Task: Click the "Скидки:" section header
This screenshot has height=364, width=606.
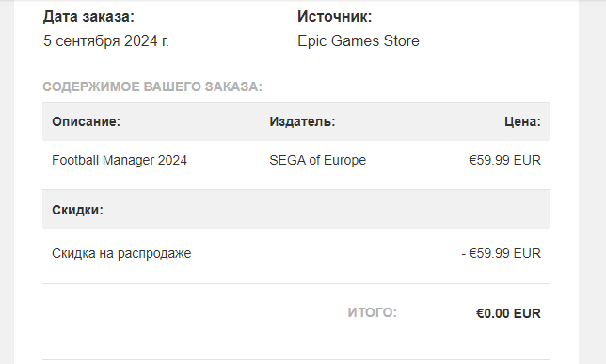Action: point(78,210)
